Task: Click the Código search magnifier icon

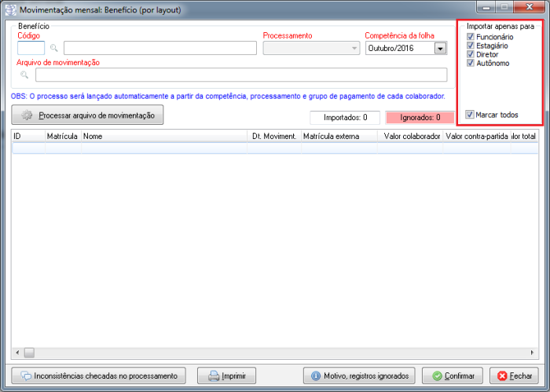Action: pyautogui.click(x=54, y=48)
